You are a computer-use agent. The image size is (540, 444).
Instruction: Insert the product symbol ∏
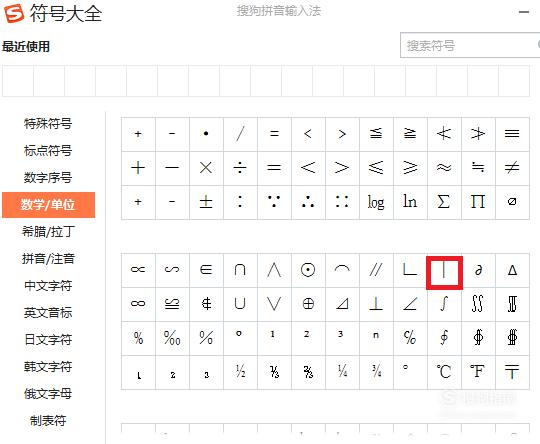(478, 202)
